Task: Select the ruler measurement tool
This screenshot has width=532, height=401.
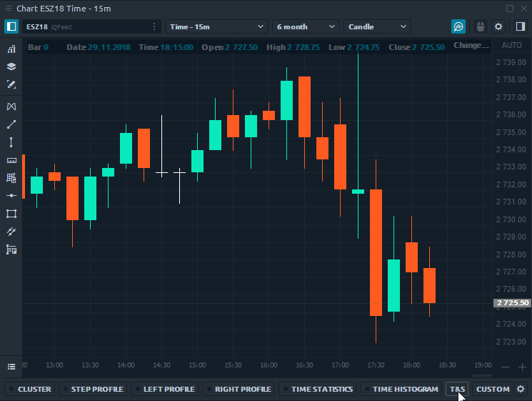Action: pos(11,160)
